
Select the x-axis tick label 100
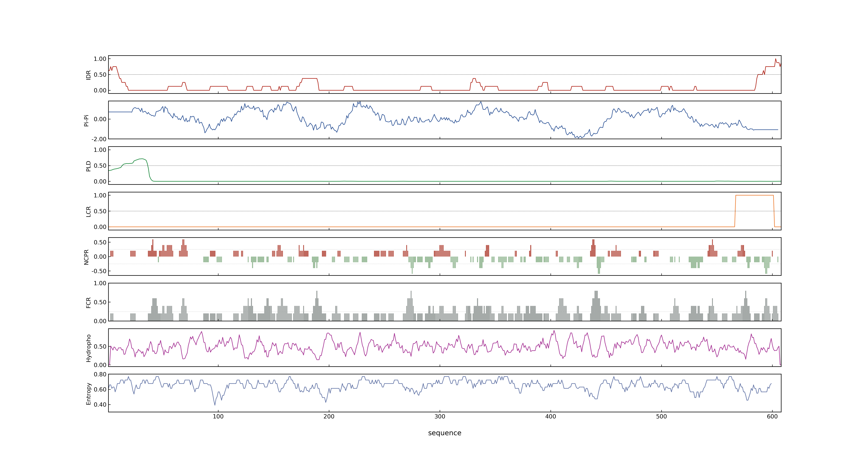point(218,416)
